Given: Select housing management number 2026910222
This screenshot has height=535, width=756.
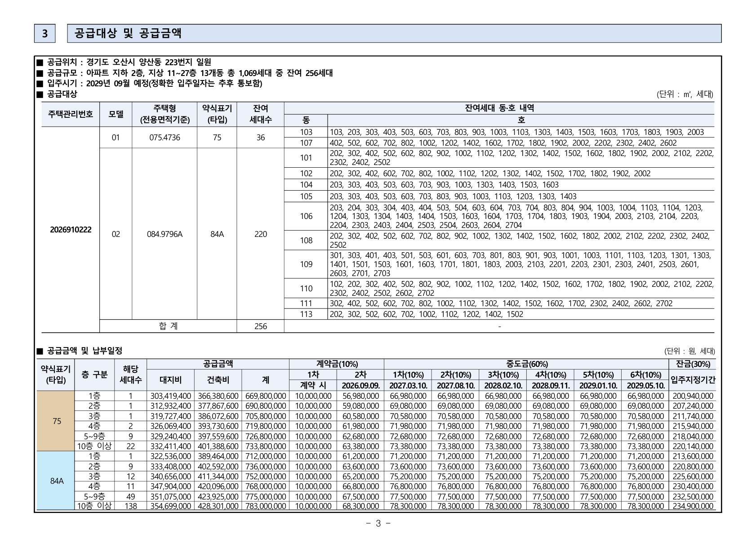Looking at the screenshot, I should 71,230.
